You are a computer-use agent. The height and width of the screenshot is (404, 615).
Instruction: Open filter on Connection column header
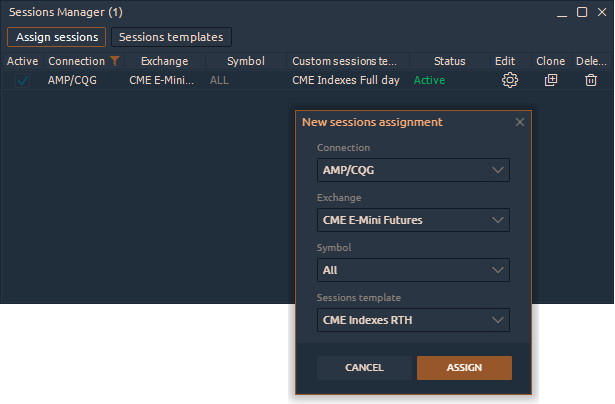pyautogui.click(x=115, y=61)
